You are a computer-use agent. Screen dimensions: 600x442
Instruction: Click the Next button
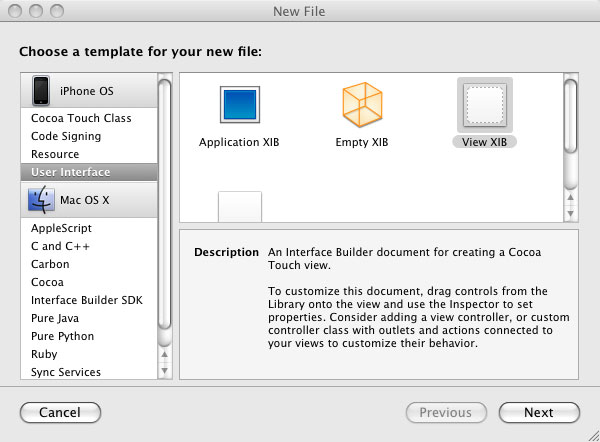tap(539, 413)
